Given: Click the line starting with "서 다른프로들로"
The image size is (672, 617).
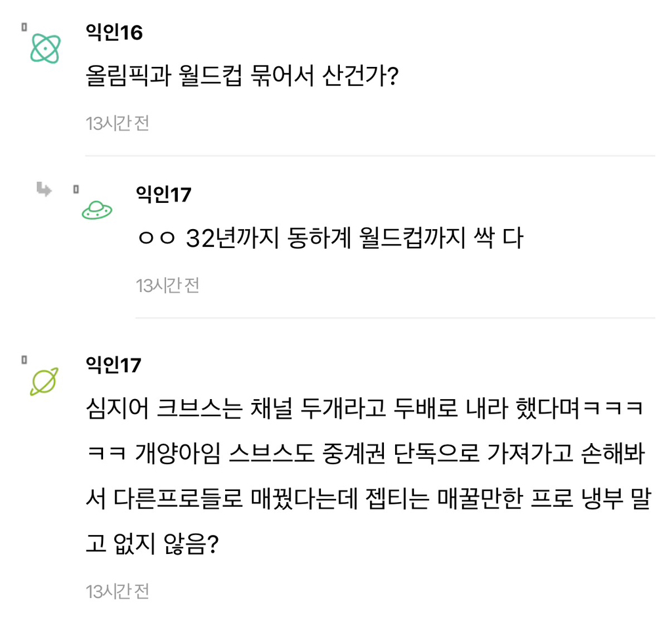Looking at the screenshot, I should (x=367, y=499).
